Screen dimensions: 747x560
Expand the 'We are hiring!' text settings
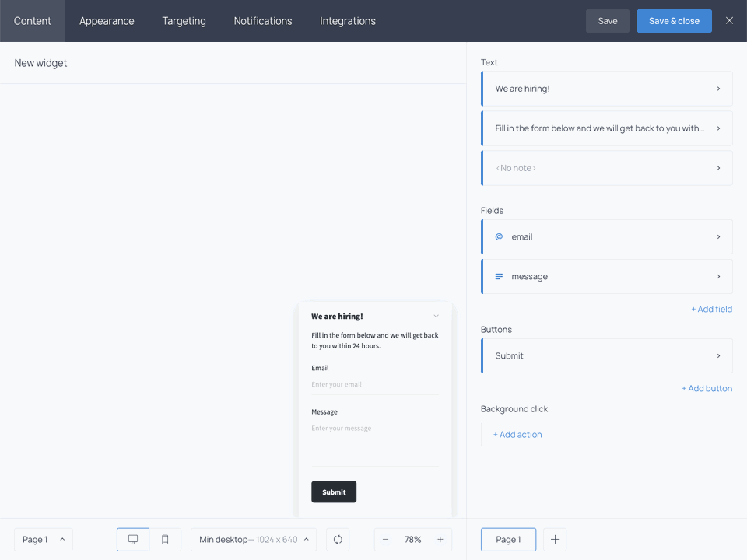[717, 89]
